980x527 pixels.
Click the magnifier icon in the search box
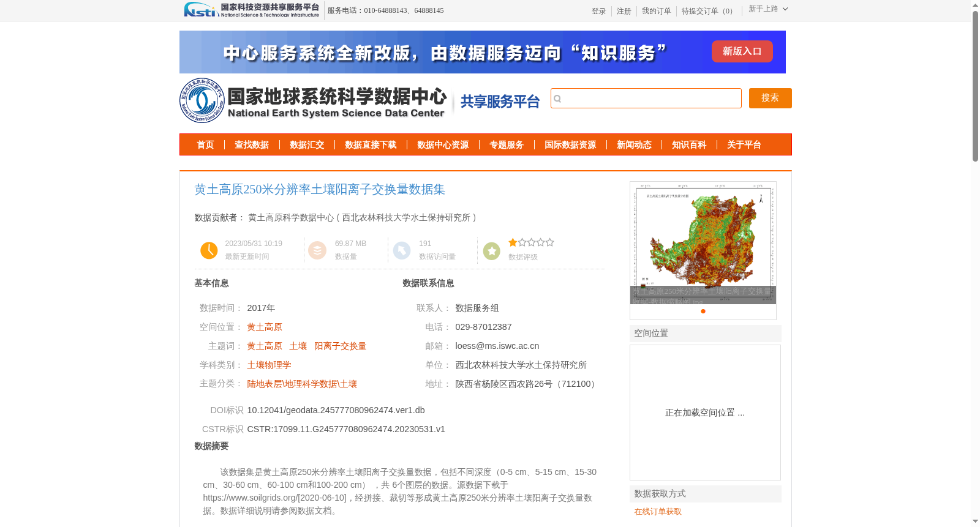(x=557, y=99)
